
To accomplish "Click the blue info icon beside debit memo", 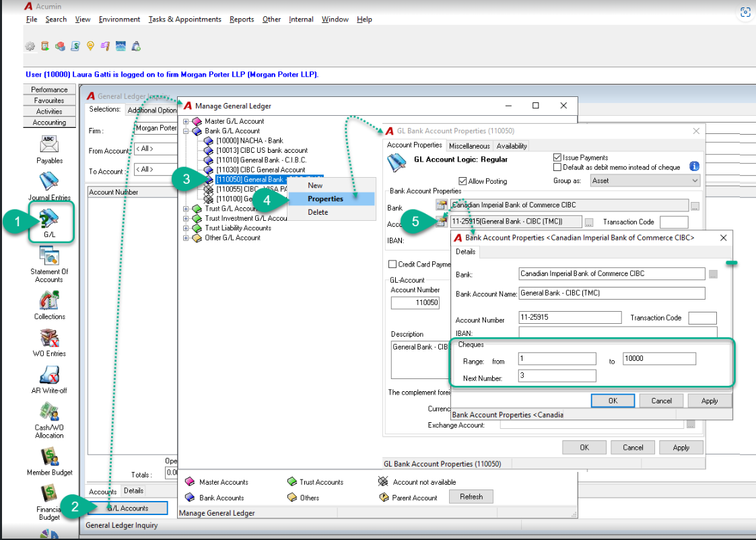I will [694, 166].
